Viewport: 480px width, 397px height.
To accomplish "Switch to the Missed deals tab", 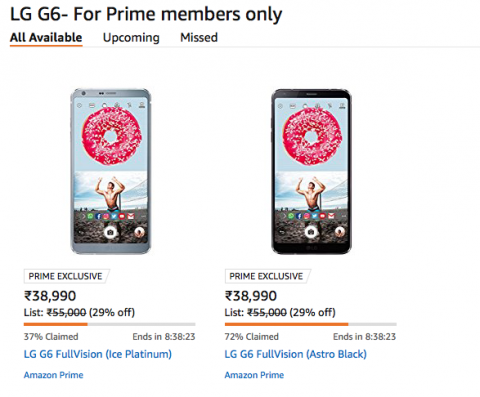I will (x=199, y=37).
